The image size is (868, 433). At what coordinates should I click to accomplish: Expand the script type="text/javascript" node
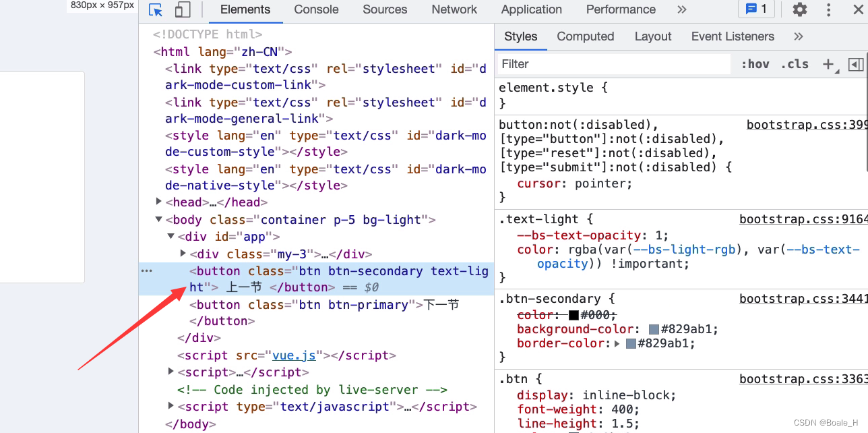171,406
